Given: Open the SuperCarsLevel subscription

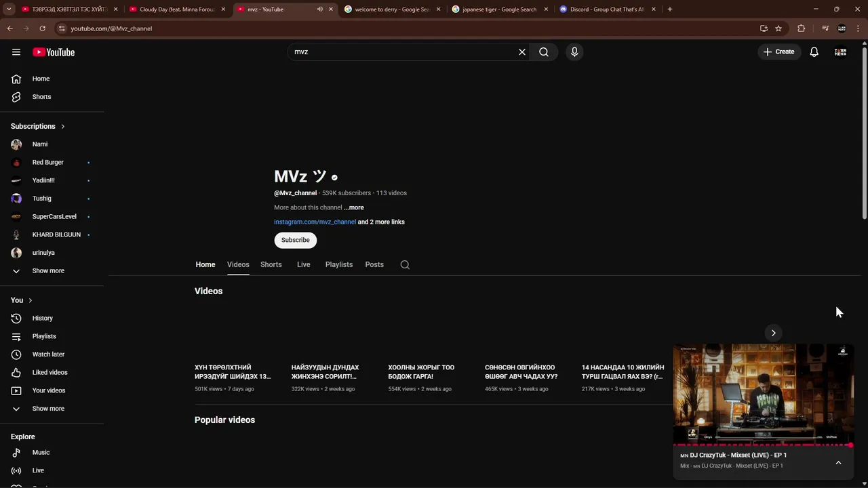Looking at the screenshot, I should pos(53,217).
